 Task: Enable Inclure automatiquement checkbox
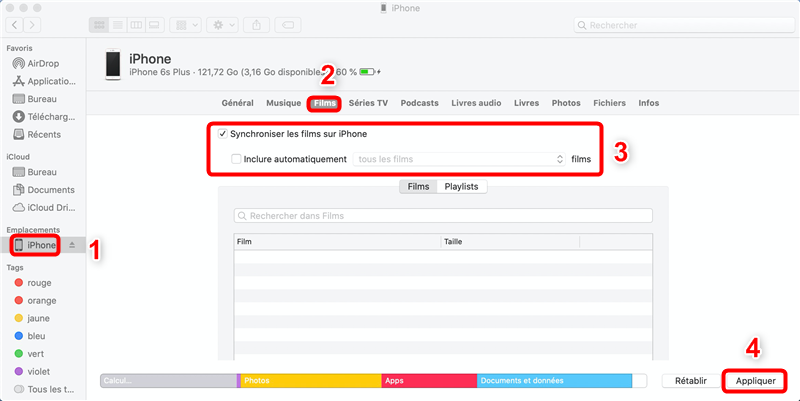coord(236,159)
